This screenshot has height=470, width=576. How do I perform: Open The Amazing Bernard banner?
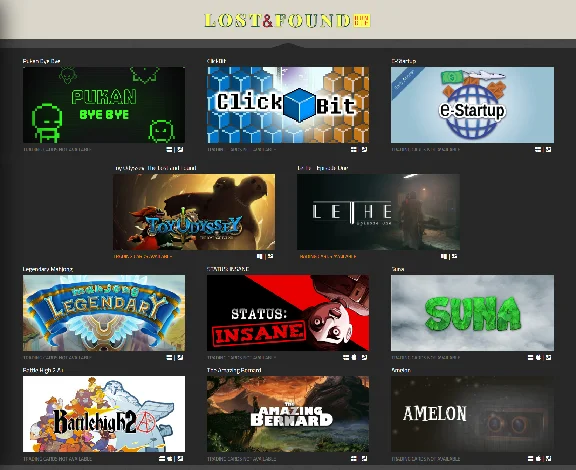point(288,414)
